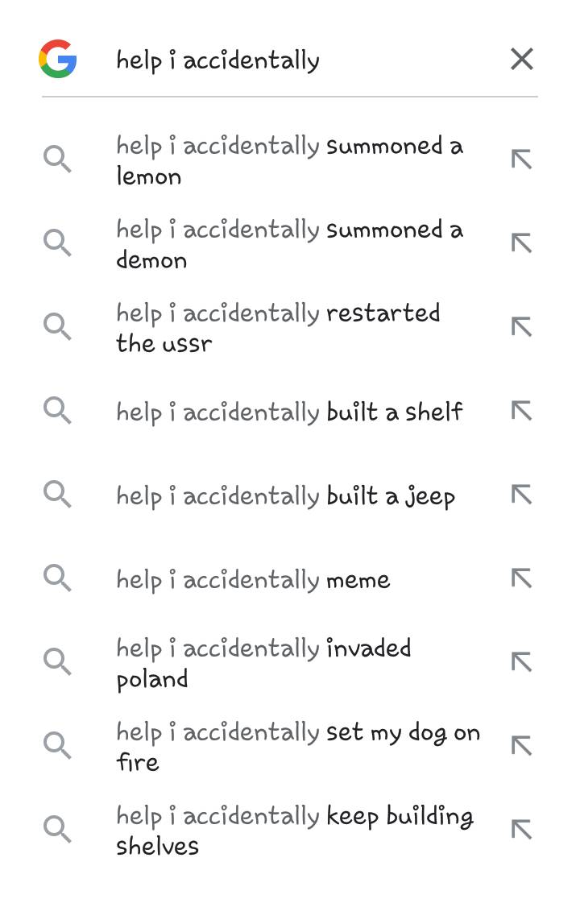Fill search with 'built a jeep' arrow
This screenshot has height=924, width=580.
coord(522,495)
